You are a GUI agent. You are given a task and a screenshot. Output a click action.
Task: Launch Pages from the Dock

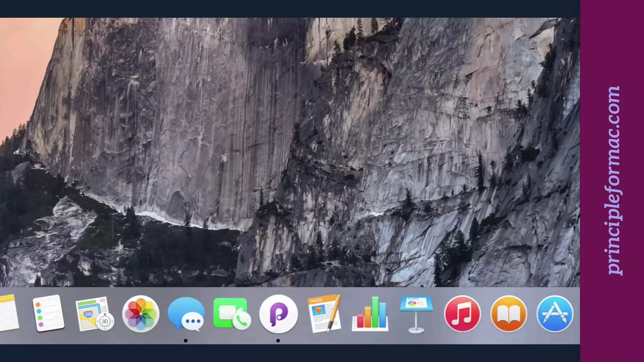click(x=324, y=313)
